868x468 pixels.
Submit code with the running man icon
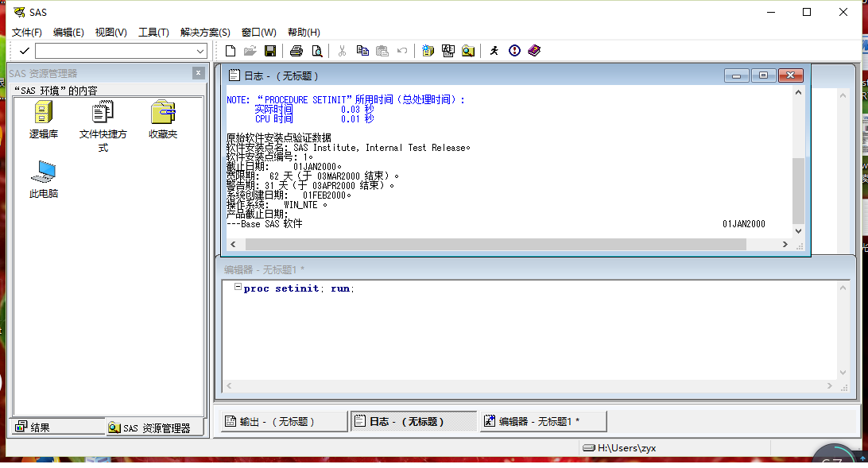coord(494,51)
